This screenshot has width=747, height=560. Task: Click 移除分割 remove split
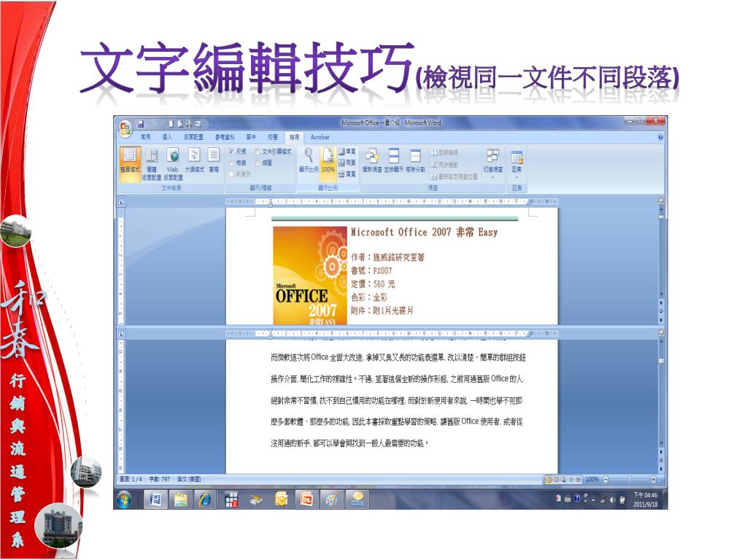pos(415,160)
